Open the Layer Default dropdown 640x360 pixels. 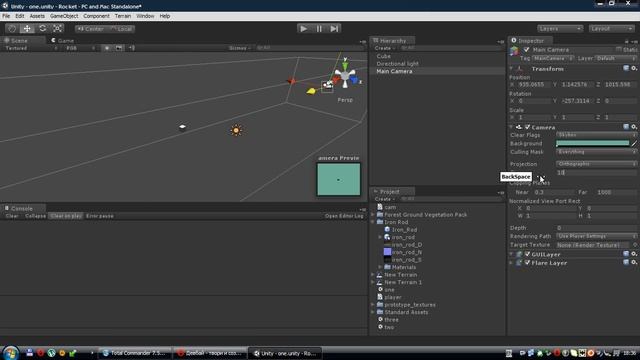[x=615, y=58]
